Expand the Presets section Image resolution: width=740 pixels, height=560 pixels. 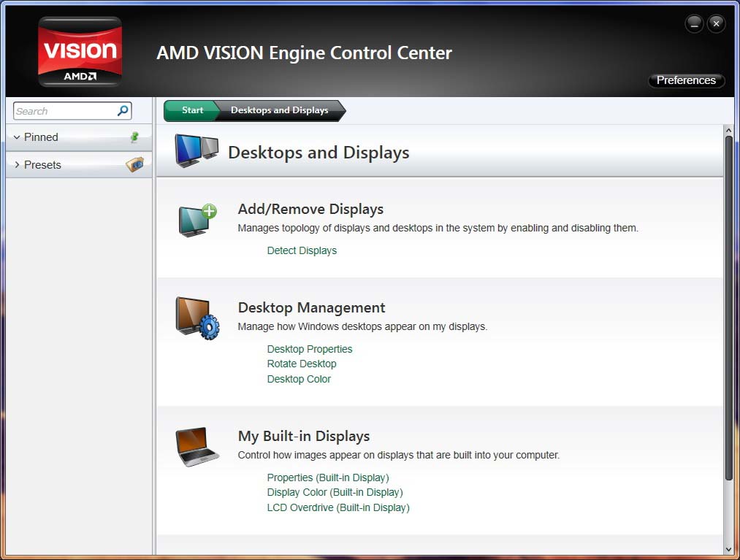[x=17, y=165]
